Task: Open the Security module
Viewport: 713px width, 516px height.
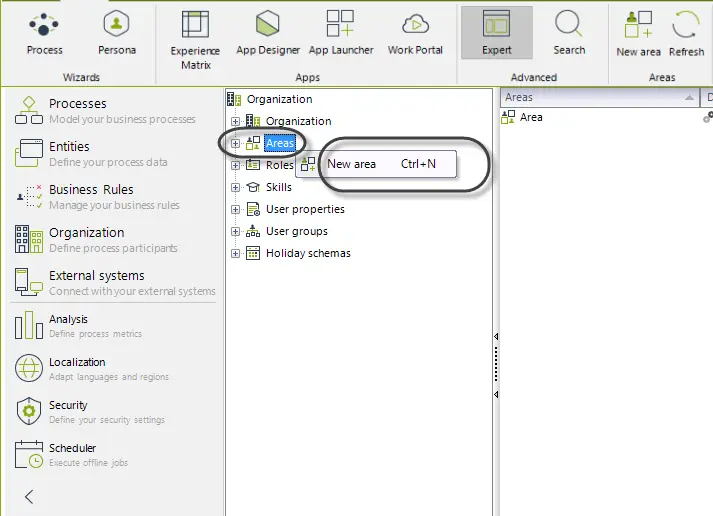Action: pos(90,411)
